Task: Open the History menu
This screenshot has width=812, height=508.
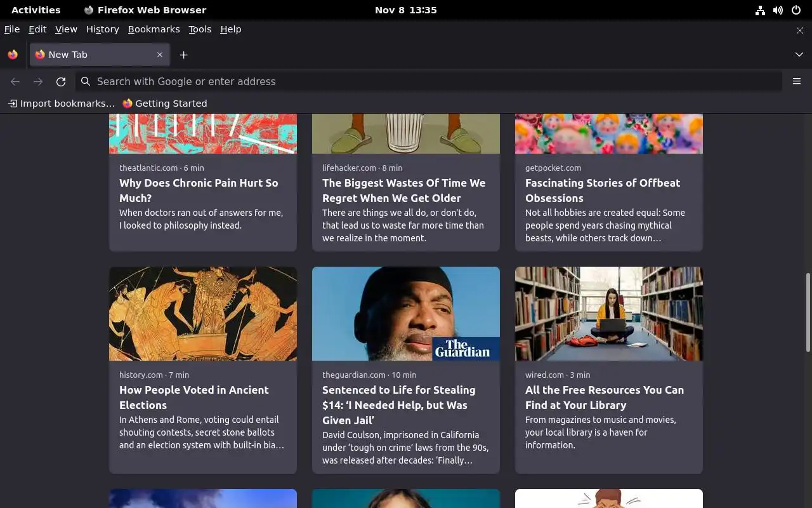Action: coord(103,29)
